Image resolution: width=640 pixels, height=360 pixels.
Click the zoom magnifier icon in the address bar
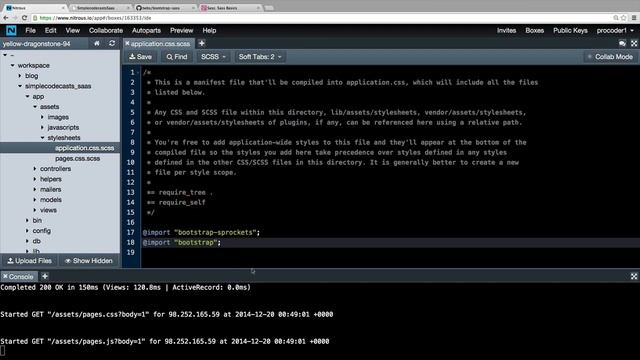[x=616, y=18]
